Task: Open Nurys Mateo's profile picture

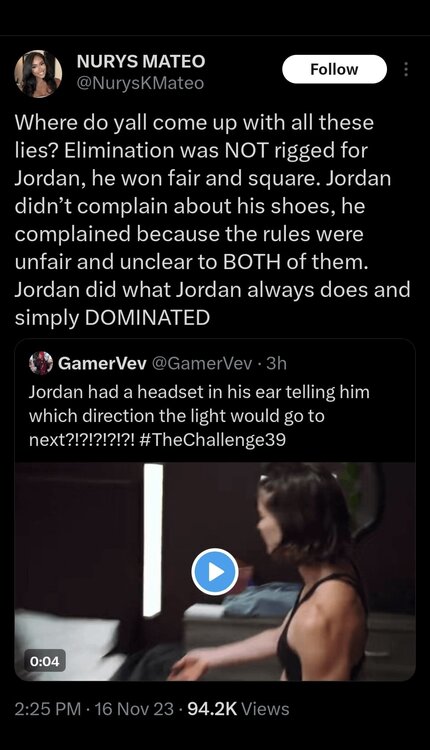Action: pos(38,74)
